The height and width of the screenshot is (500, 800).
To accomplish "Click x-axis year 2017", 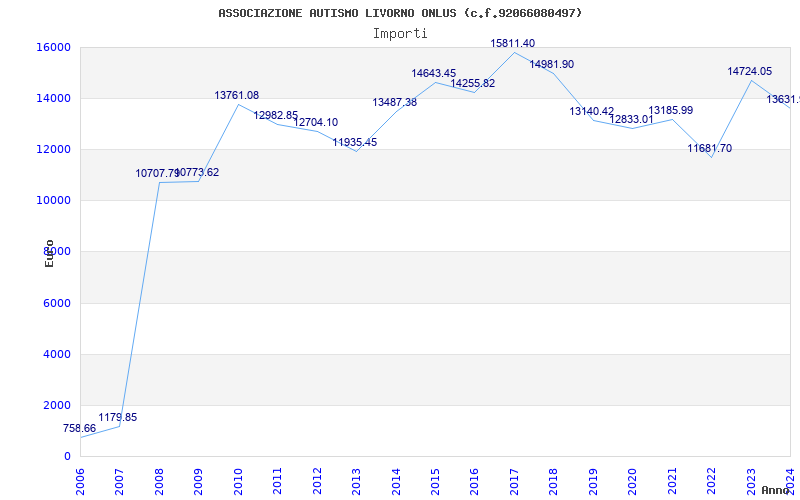I will coord(514,482).
